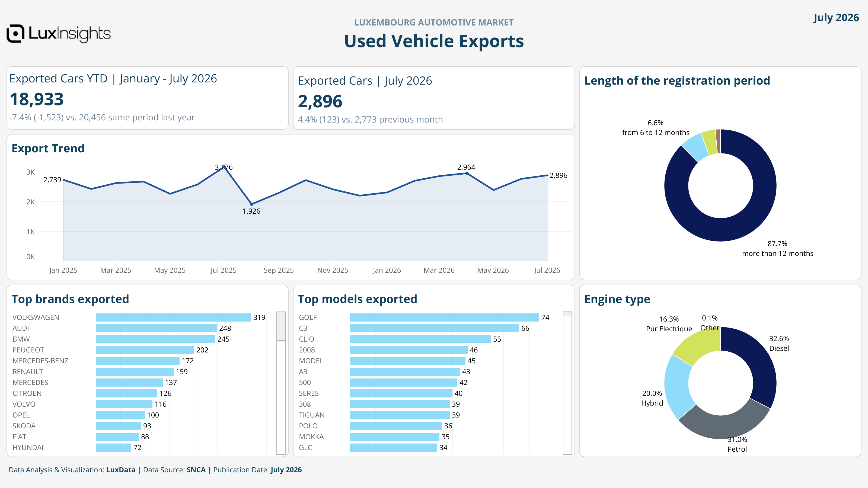
Task: Click the GLC model row label
Action: coord(305,448)
